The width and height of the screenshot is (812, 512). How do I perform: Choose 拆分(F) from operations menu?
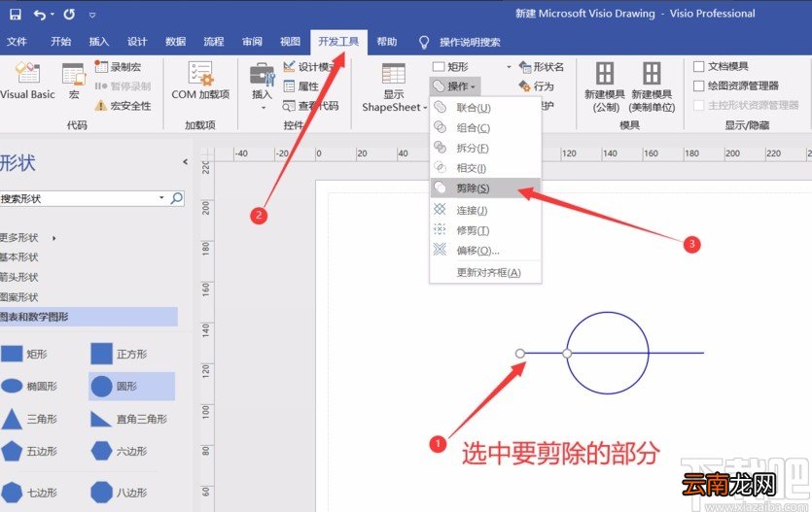point(485,148)
